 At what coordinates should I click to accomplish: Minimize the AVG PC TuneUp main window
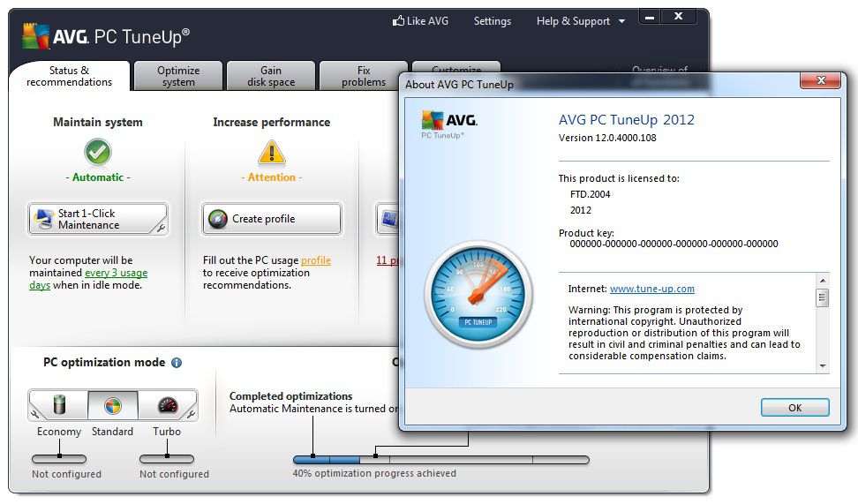click(x=650, y=17)
